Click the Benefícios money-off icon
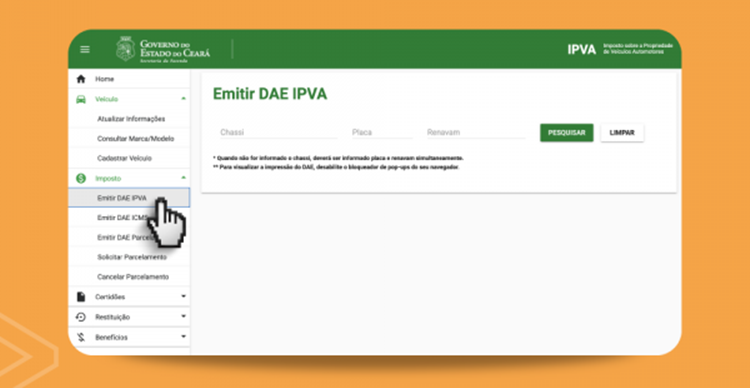 pyautogui.click(x=81, y=337)
